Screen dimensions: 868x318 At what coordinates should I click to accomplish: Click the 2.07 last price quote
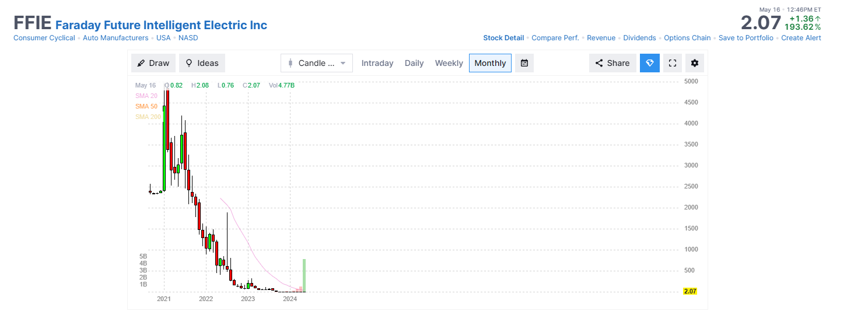761,23
